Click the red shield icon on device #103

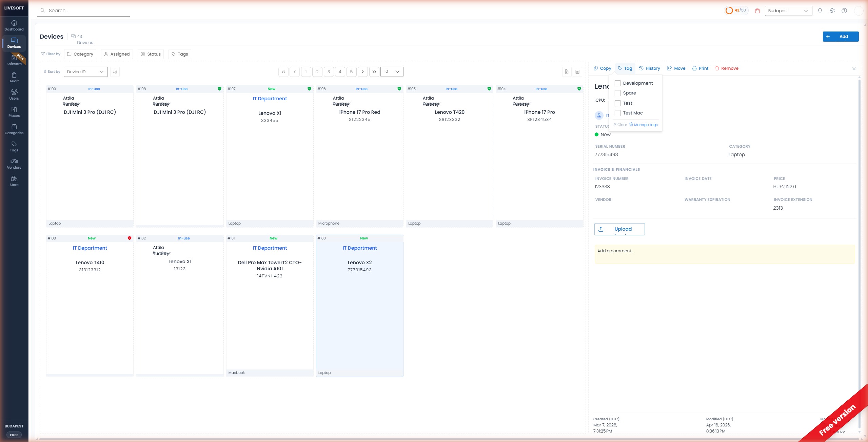[130, 238]
